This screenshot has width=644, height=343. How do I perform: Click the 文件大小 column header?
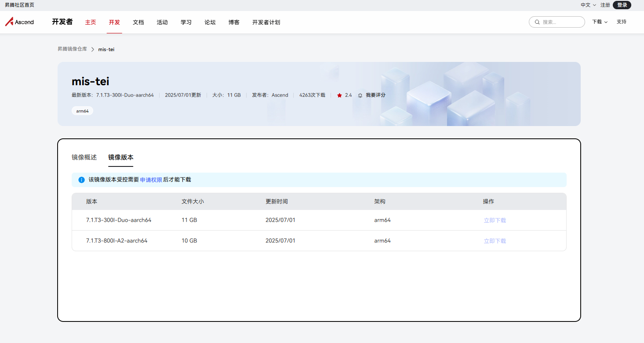(193, 202)
